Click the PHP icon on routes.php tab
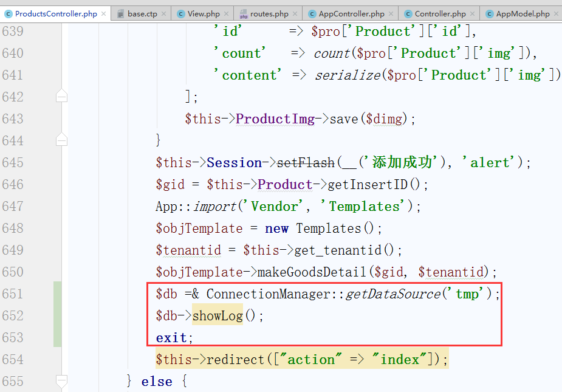The image size is (562, 392). [244, 13]
